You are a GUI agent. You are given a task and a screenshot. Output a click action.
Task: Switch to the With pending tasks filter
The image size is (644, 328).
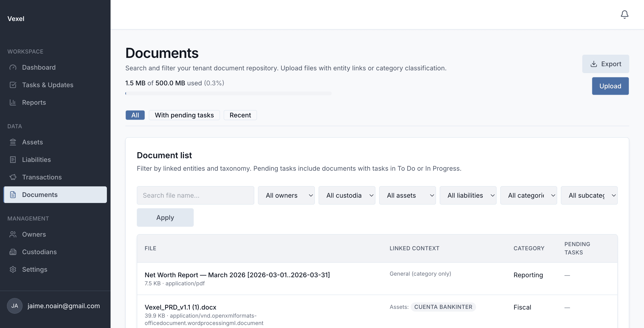click(x=184, y=115)
